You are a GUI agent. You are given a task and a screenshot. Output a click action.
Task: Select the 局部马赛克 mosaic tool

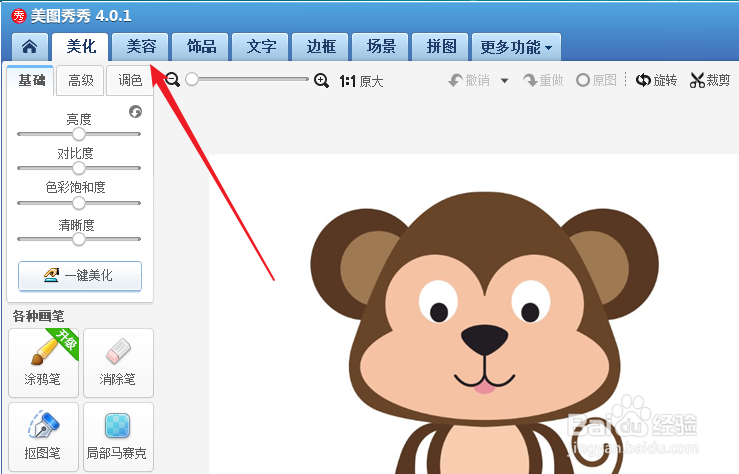[x=118, y=437]
